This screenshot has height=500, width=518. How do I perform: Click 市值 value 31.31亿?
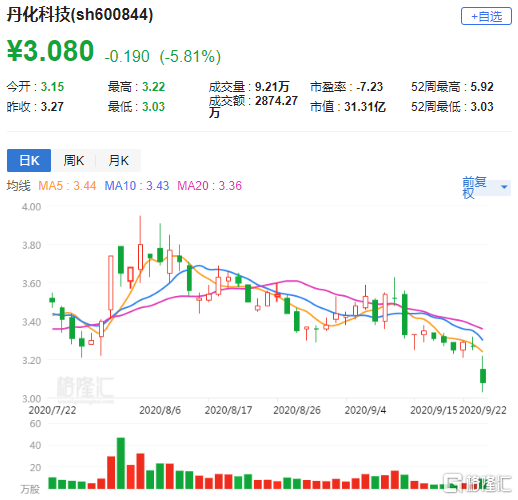365,107
